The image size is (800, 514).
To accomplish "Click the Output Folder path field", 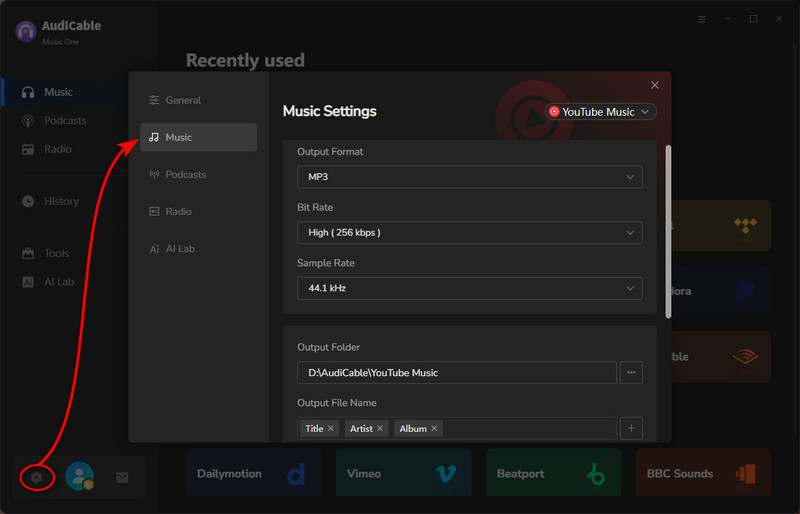I will (x=457, y=373).
